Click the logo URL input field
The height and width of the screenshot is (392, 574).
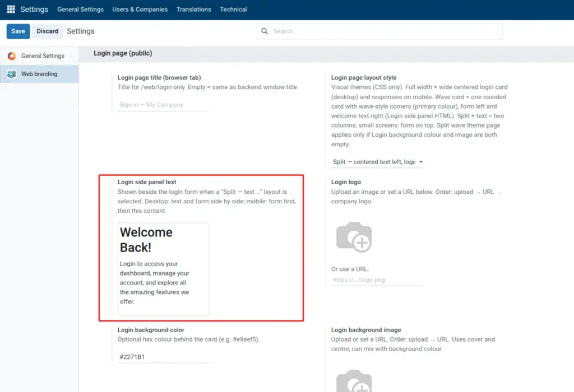click(x=377, y=280)
